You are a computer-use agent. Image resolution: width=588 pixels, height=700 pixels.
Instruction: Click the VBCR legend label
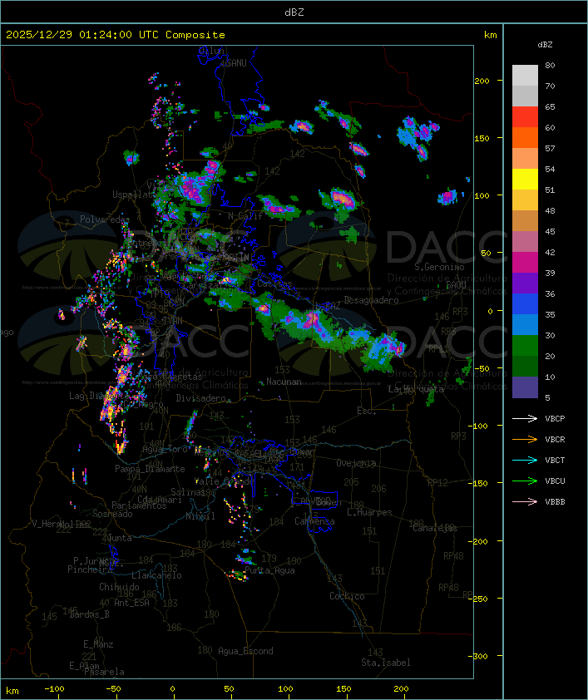point(555,439)
